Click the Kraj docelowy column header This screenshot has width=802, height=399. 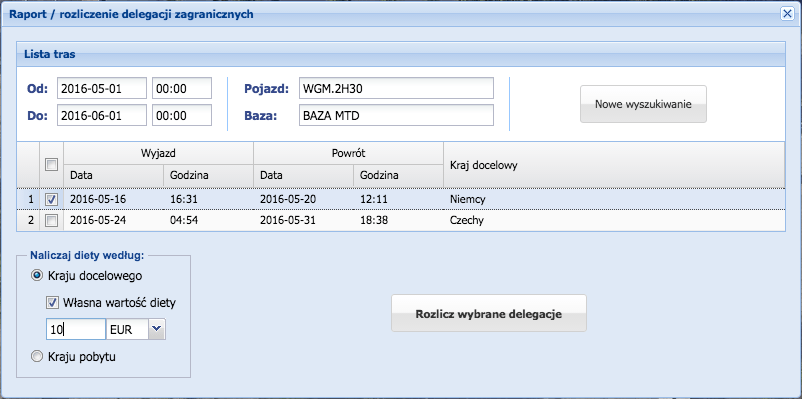pos(614,165)
